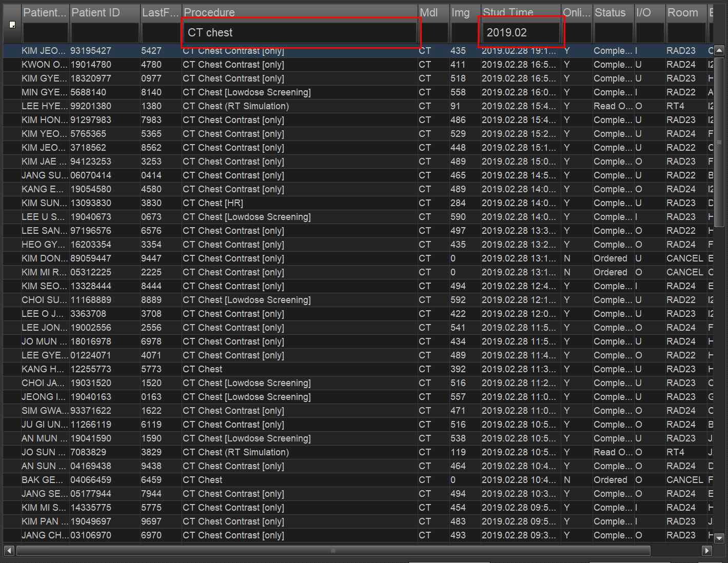Select HEO GY row ID 16203354
728x563 pixels.
pyautogui.click(x=358, y=245)
